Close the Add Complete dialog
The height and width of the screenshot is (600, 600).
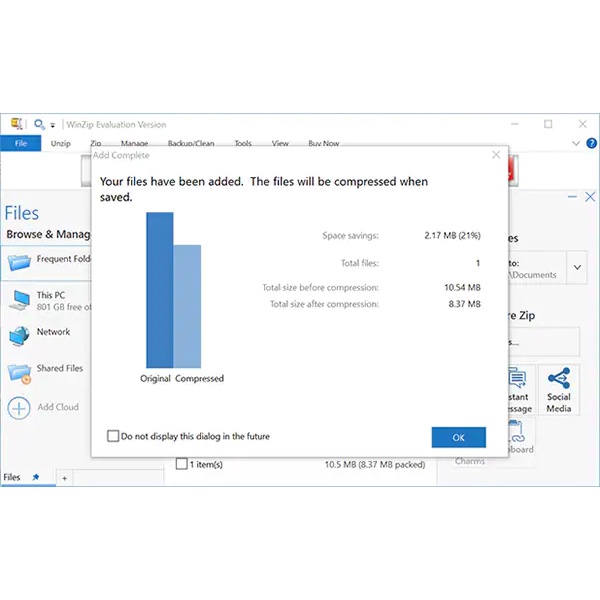click(496, 155)
